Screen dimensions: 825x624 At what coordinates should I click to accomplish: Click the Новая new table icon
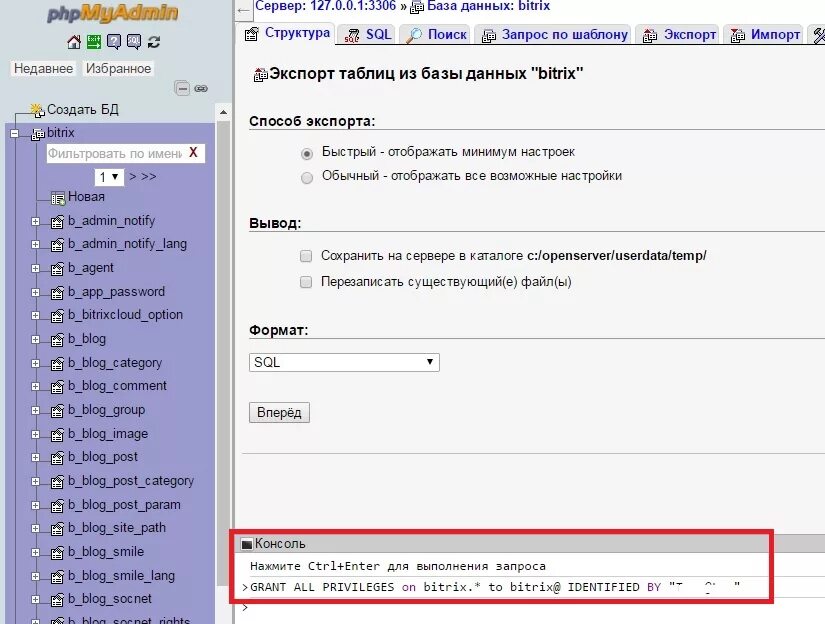58,198
